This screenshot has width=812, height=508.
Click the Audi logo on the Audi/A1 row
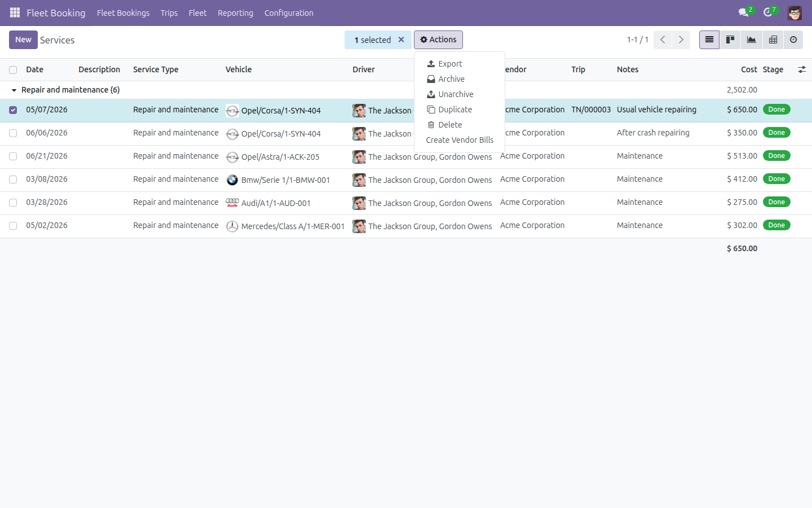point(232,203)
